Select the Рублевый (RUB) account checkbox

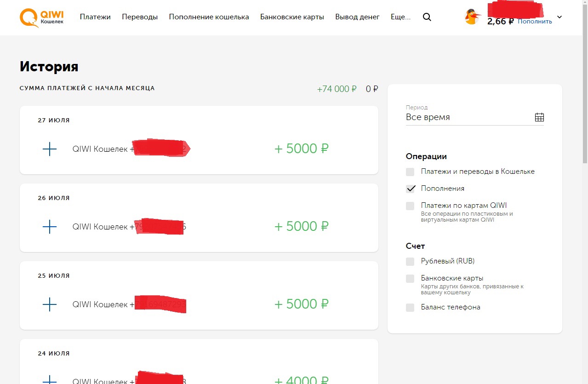click(x=410, y=262)
